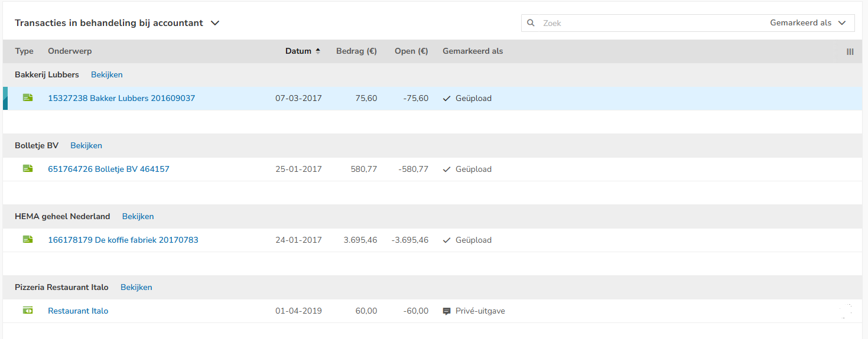
Task: Open the Restaurant Italo transaction link
Action: click(78, 311)
